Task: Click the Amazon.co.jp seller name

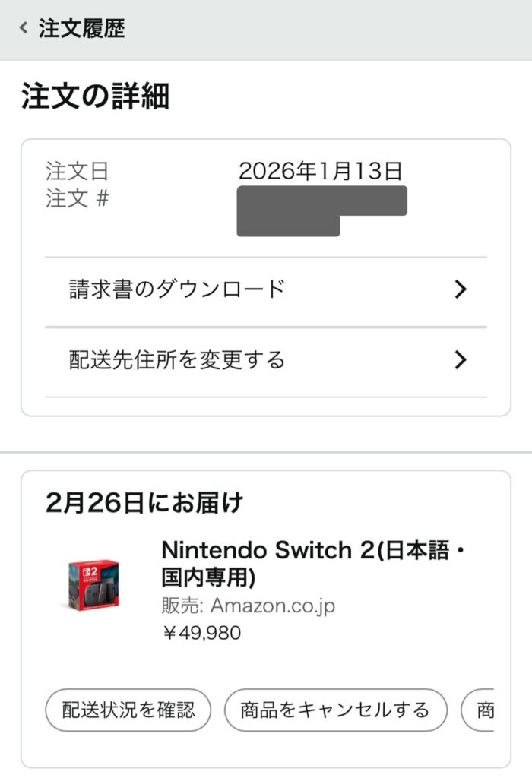Action: (x=272, y=606)
